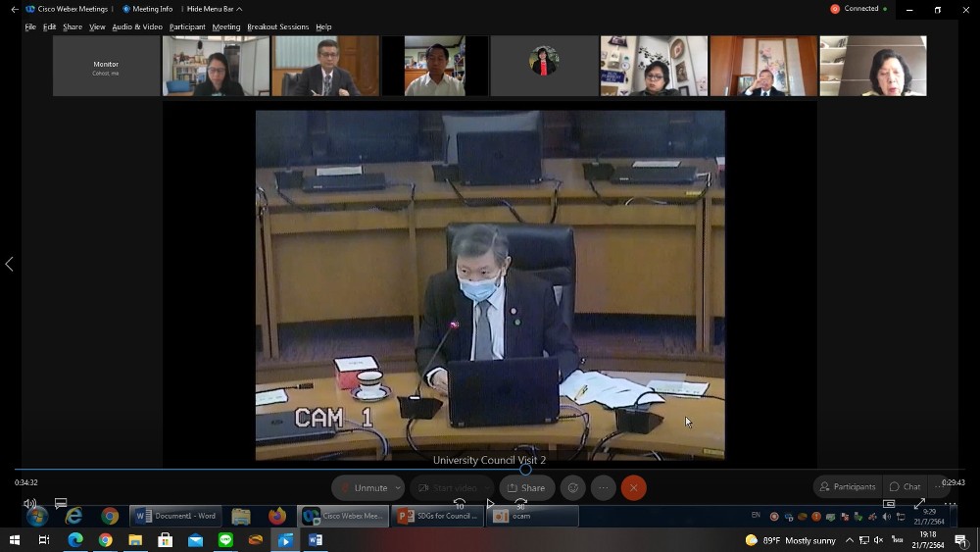Image resolution: width=980 pixels, height=552 pixels.
Task: Expand the Unmute audio options arrow
Action: (398, 487)
